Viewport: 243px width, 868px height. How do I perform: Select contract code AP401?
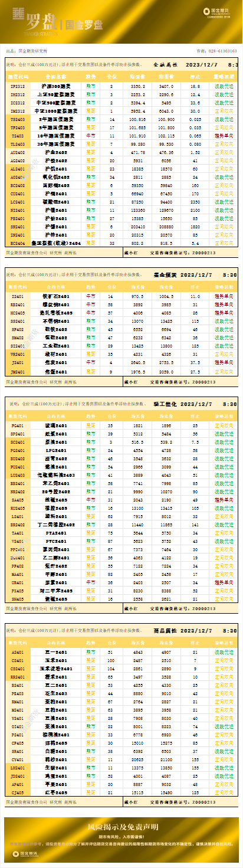(x=18, y=785)
